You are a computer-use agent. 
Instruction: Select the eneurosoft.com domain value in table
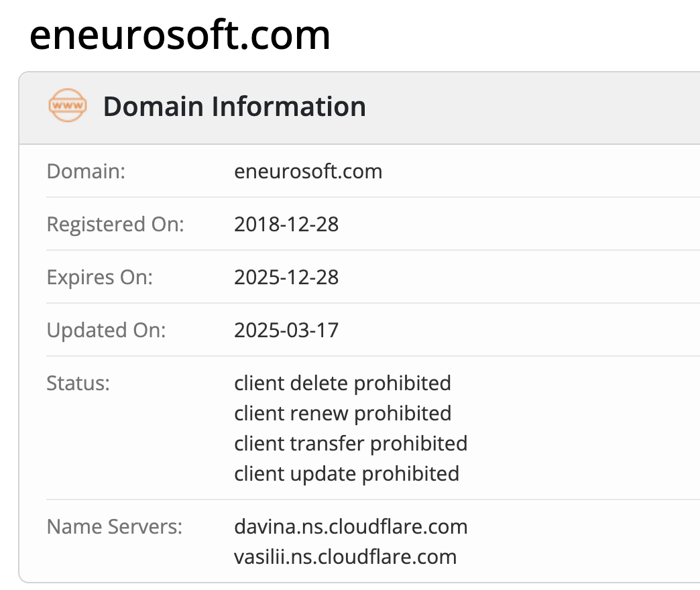308,172
